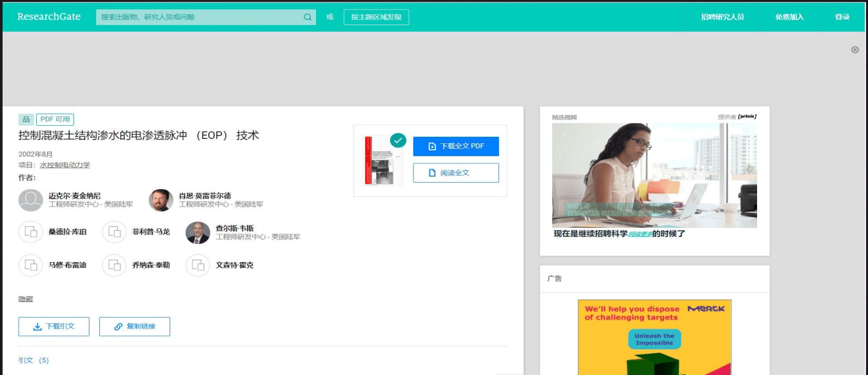868x375 pixels.
Task: Click the download icon in 下载全文 PDF
Action: 432,147
